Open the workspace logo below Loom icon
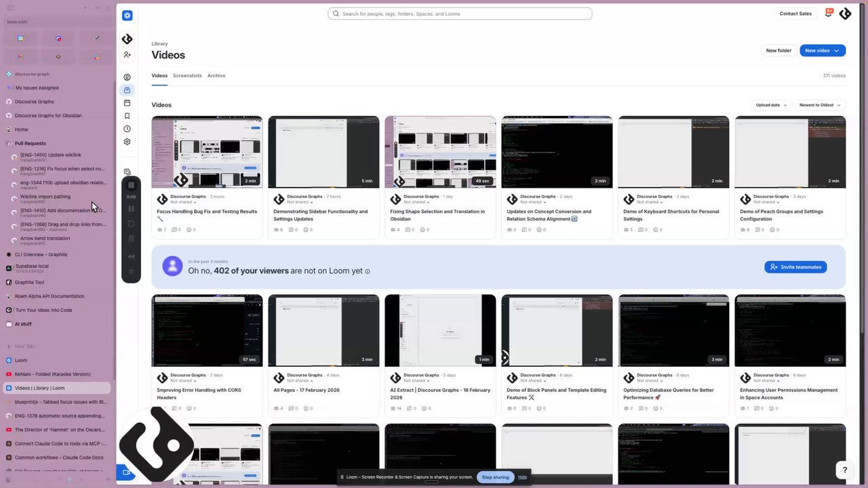Viewport: 868px width, 488px height. pyautogui.click(x=127, y=39)
